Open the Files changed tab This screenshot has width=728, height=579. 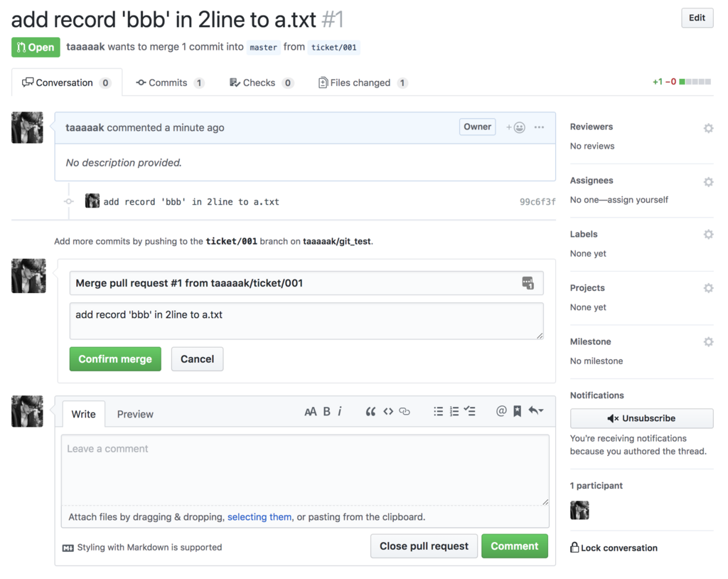(x=363, y=83)
